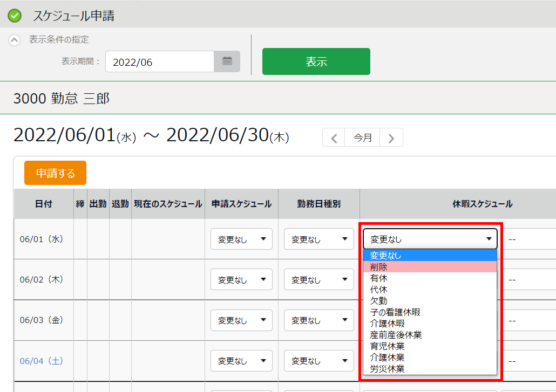Click the 表示期間 date input field
The height and width of the screenshot is (392, 556).
160,62
